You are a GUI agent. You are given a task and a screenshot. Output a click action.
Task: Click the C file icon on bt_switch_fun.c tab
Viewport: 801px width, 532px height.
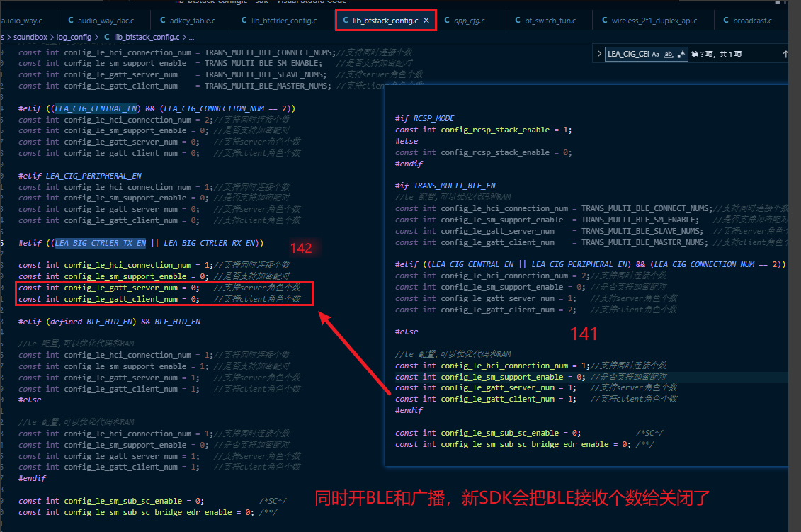click(518, 21)
